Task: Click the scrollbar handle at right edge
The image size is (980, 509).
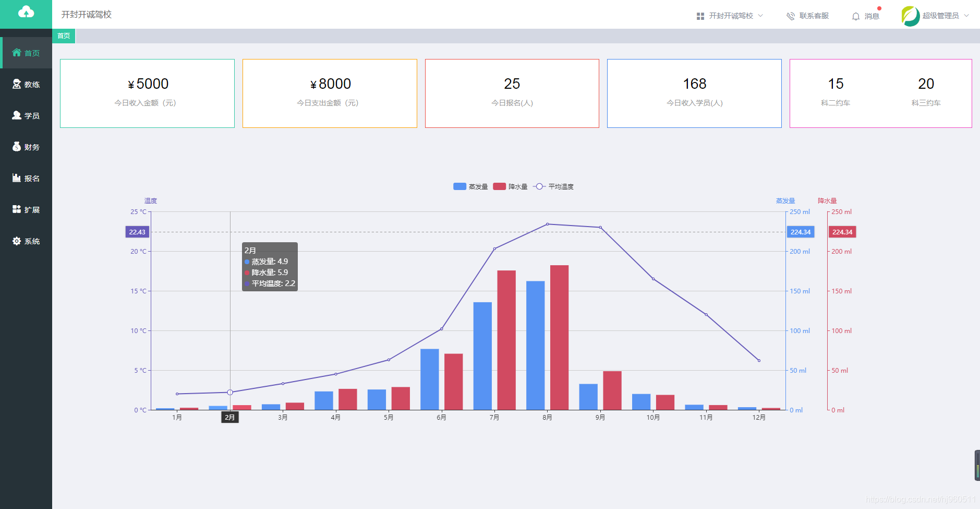Action: [977, 465]
